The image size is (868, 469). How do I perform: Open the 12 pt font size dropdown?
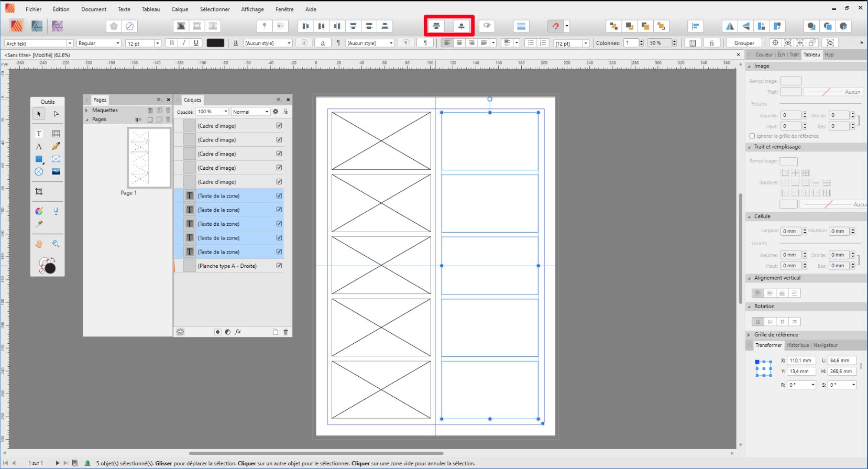pyautogui.click(x=157, y=43)
